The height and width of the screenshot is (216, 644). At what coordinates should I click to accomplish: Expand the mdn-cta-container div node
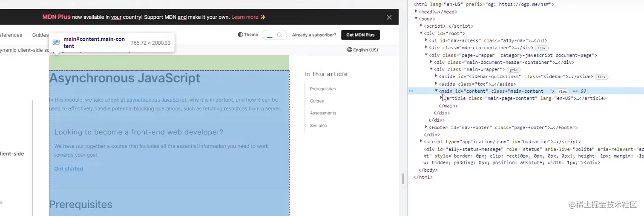click(x=426, y=48)
